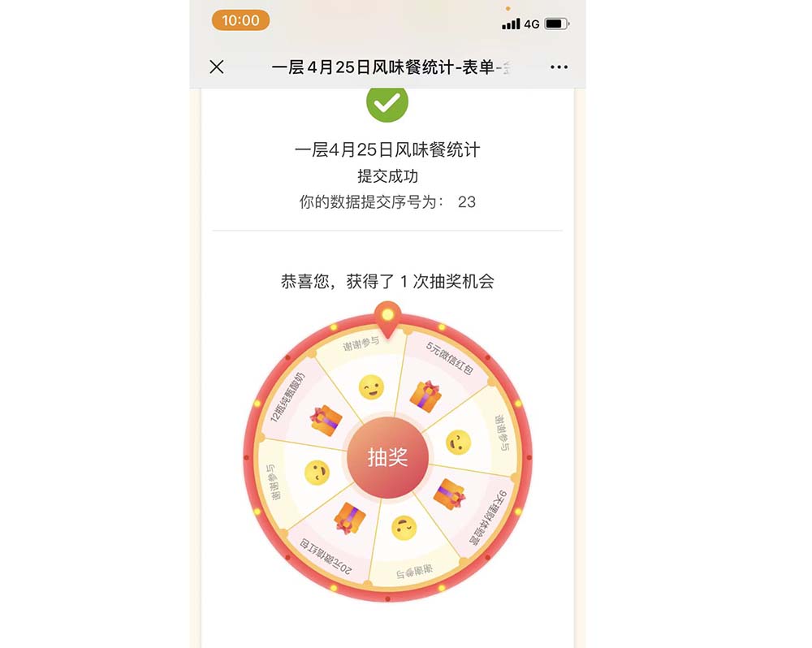Click the gift box under 5元微信红包

425,396
